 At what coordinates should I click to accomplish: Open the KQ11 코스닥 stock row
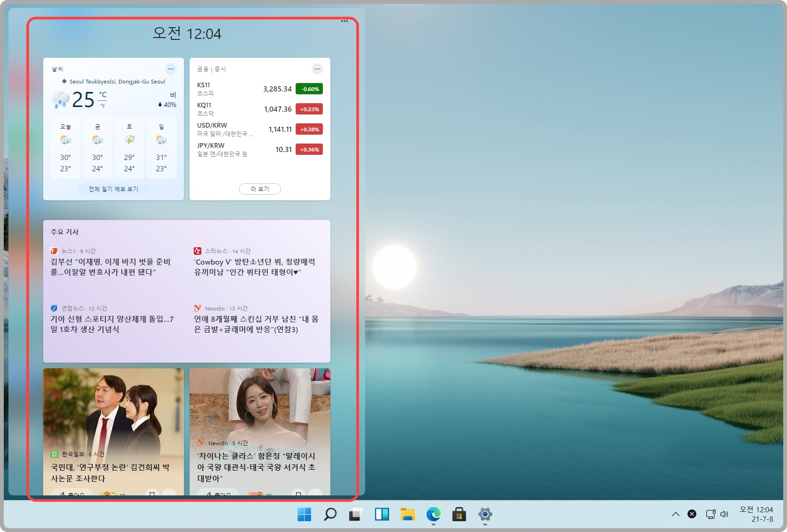[260, 109]
